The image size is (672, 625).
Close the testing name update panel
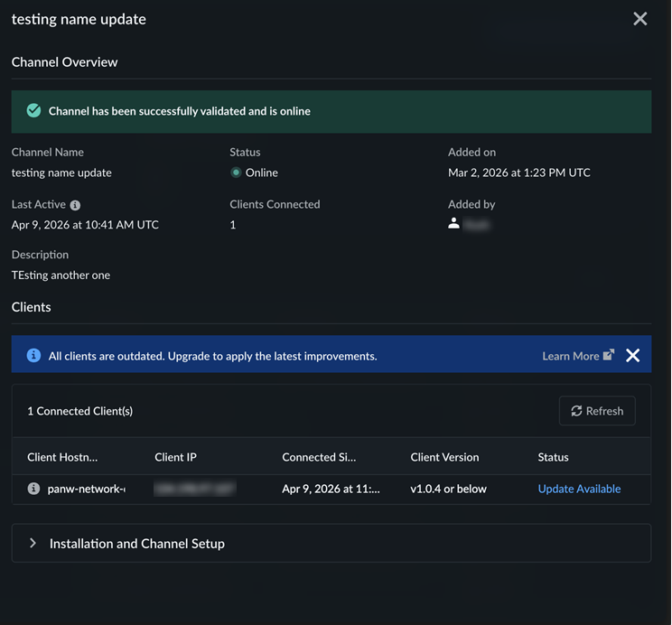[639, 19]
